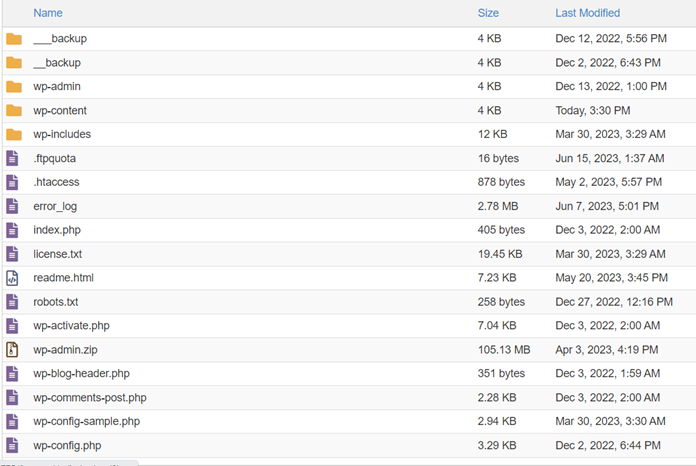The width and height of the screenshot is (696, 466).
Task: Click the file icon for .htaccess
Action: (x=12, y=182)
